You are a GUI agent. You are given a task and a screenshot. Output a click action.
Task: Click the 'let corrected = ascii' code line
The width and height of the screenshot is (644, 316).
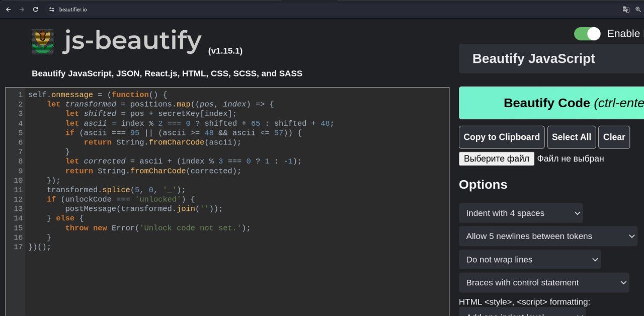click(184, 161)
